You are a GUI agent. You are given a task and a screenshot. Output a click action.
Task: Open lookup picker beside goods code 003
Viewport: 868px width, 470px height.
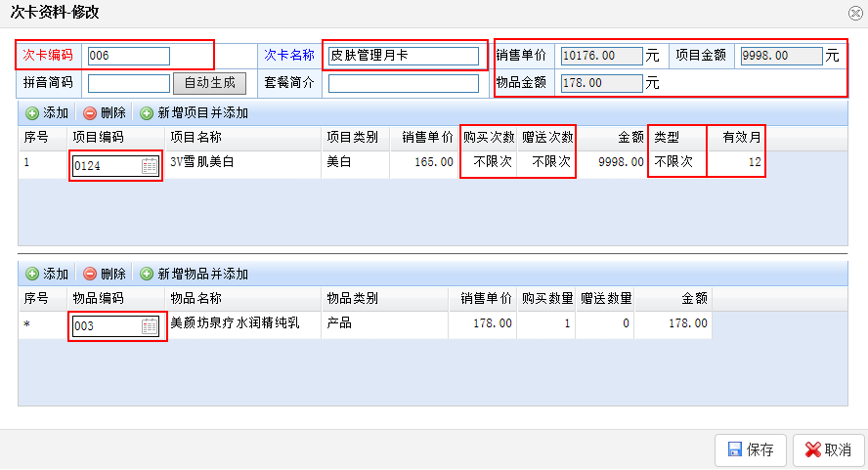point(150,326)
